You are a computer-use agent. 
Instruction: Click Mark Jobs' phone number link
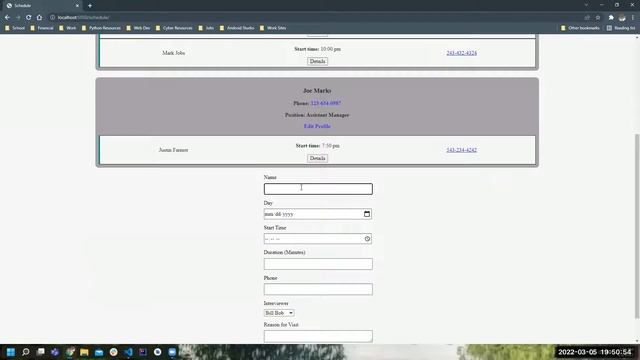pyautogui.click(x=461, y=53)
